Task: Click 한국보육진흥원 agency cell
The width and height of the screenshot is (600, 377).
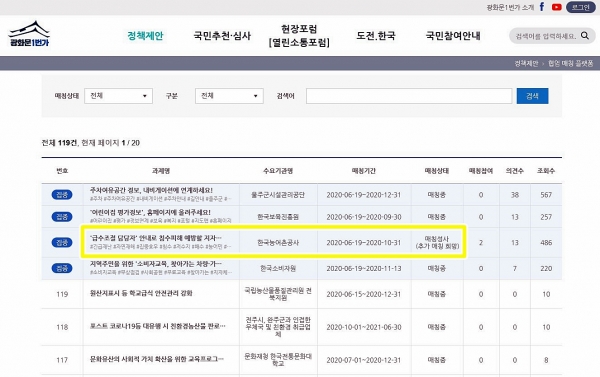Action: coord(278,217)
